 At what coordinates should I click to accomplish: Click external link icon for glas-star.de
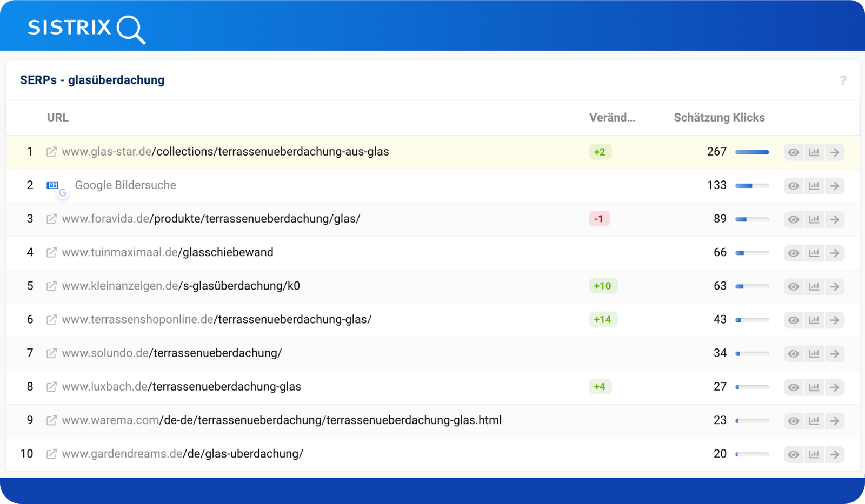point(51,152)
